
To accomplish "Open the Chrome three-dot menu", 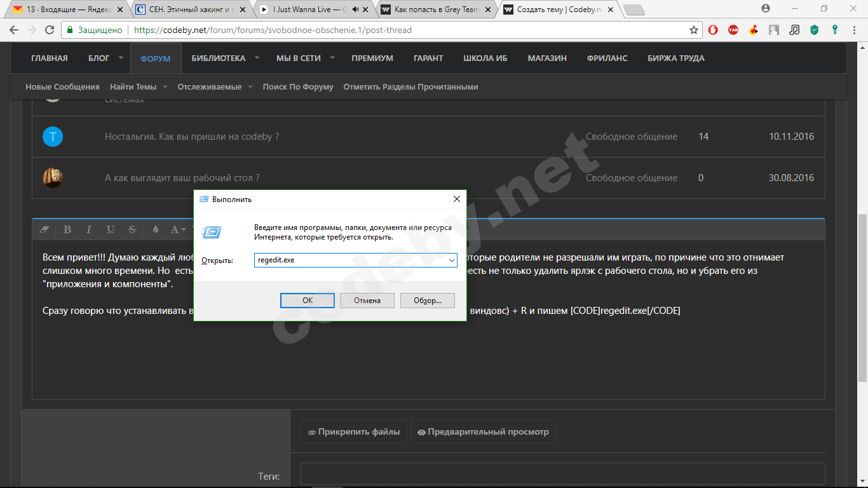I will tap(855, 30).
